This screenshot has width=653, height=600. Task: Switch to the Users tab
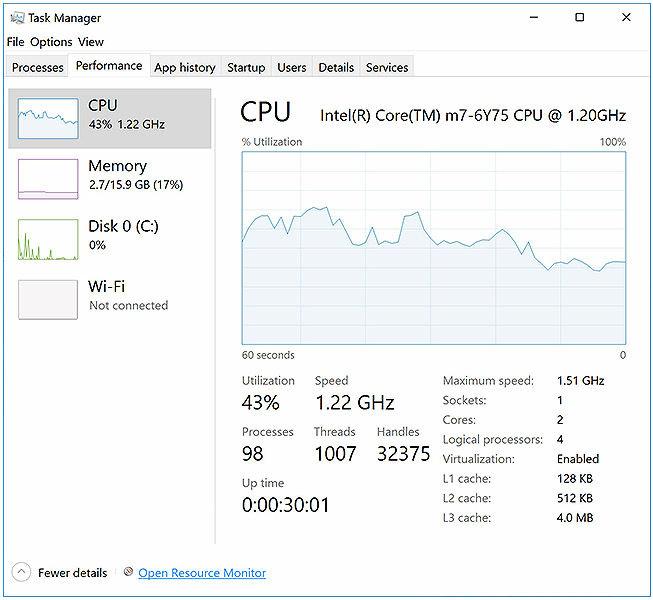coord(292,67)
